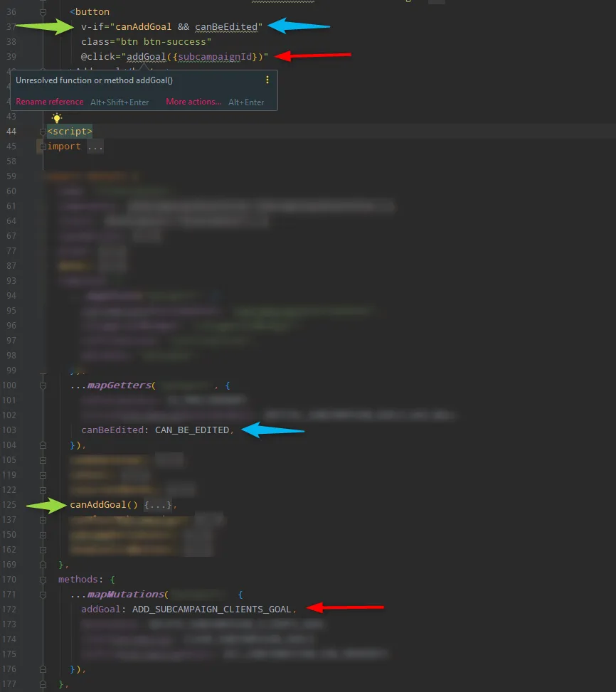
Task: Collapse the methods block at line 170
Action: (43, 580)
